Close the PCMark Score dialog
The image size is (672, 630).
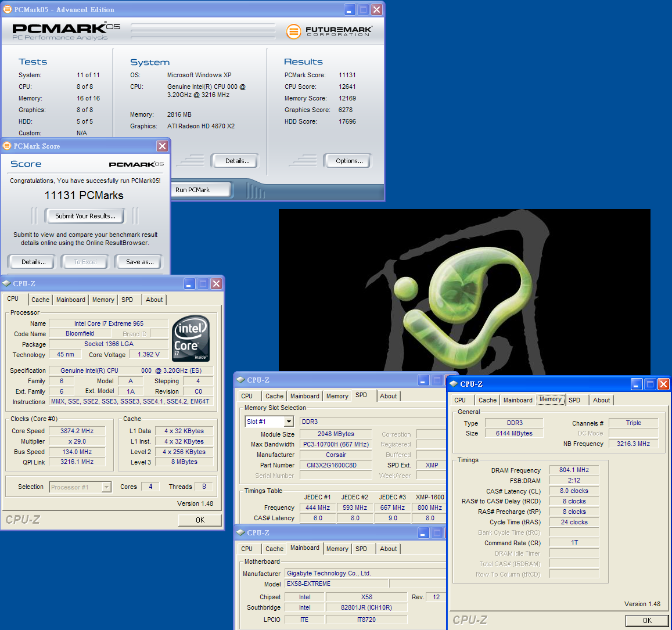click(163, 146)
